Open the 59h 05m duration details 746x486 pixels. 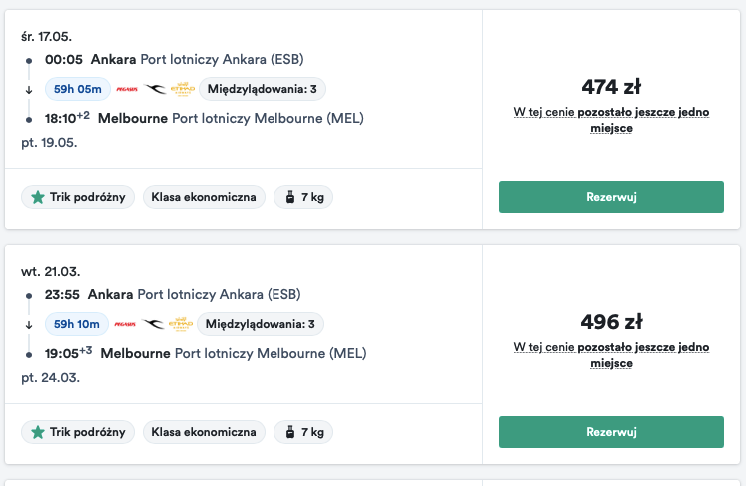pos(78,89)
